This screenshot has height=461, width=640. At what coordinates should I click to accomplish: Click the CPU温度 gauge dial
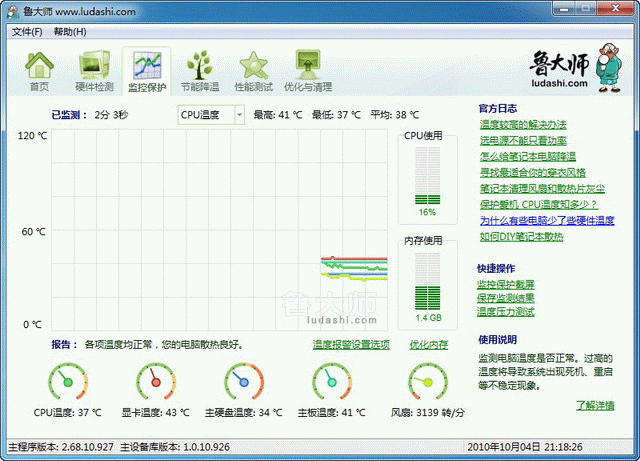pyautogui.click(x=68, y=382)
